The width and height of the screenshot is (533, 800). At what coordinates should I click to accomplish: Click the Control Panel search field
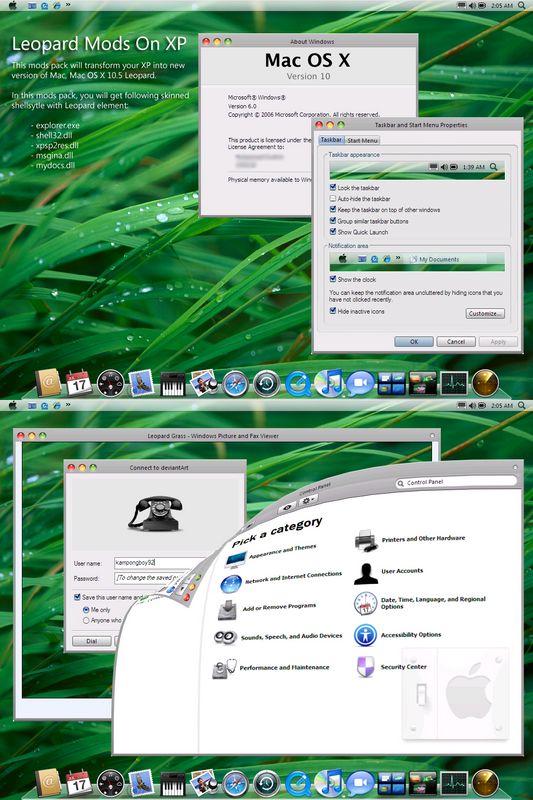(x=456, y=482)
